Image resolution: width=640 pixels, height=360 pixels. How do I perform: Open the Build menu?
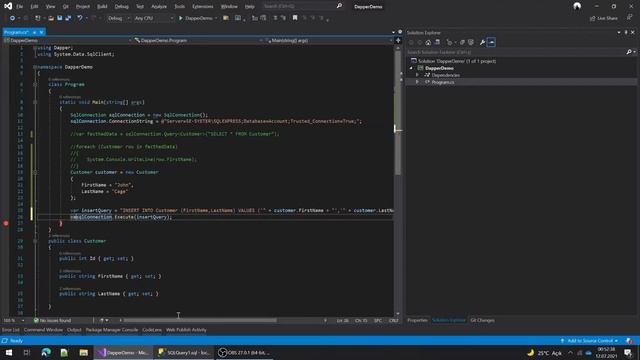102,7
